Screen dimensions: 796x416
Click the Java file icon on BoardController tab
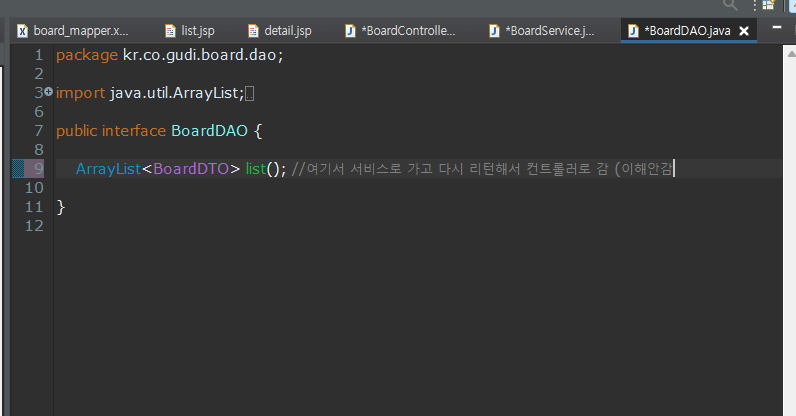point(350,31)
